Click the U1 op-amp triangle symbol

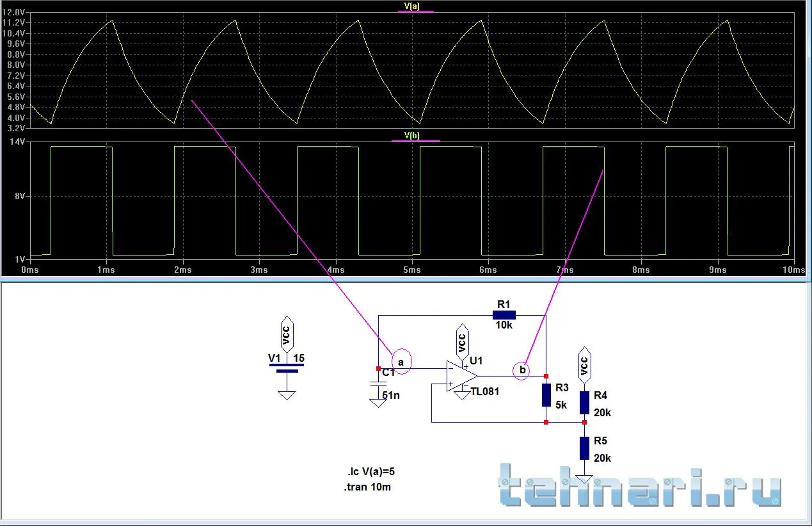click(462, 376)
